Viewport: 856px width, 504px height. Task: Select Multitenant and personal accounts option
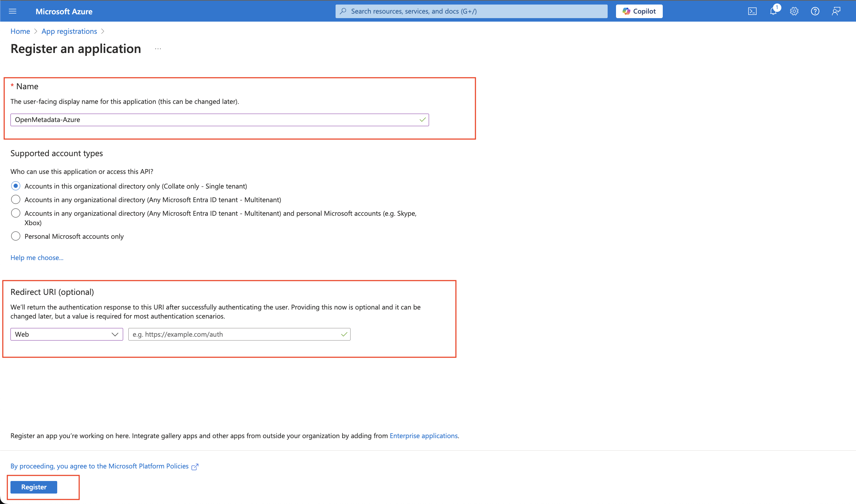coord(16,213)
